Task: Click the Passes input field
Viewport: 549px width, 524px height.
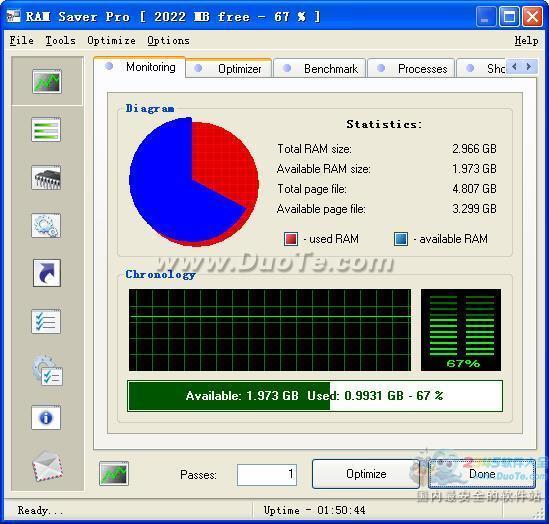Action: pos(267,475)
